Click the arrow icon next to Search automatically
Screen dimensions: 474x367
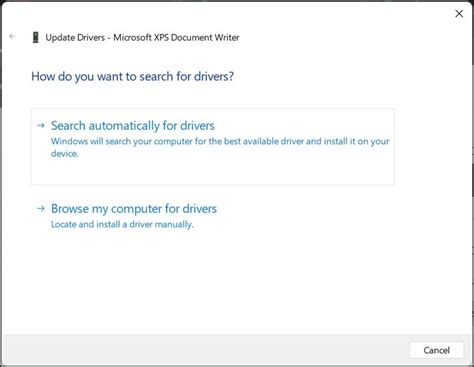(x=41, y=125)
